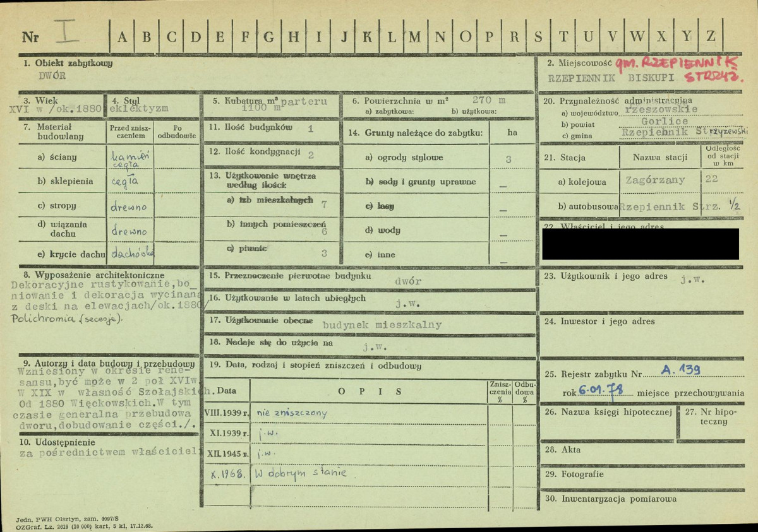Click the '29. Fotografie' label
Image resolution: width=758 pixels, height=532 pixels.
click(x=574, y=474)
